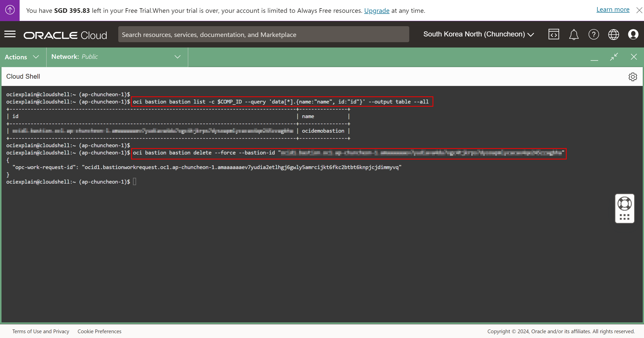Screen dimensions: 644x338
Task: Open the notifications bell
Action: click(x=574, y=34)
